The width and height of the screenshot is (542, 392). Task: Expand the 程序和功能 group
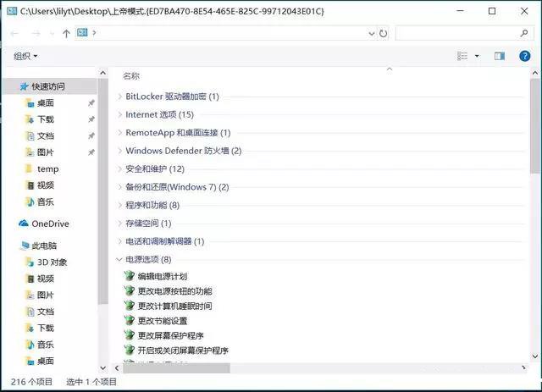coord(119,206)
